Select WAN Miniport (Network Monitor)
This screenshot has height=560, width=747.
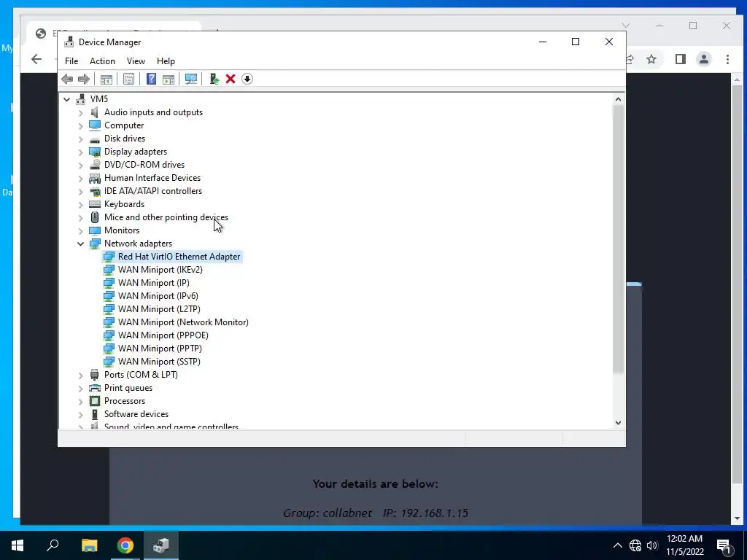pos(183,322)
